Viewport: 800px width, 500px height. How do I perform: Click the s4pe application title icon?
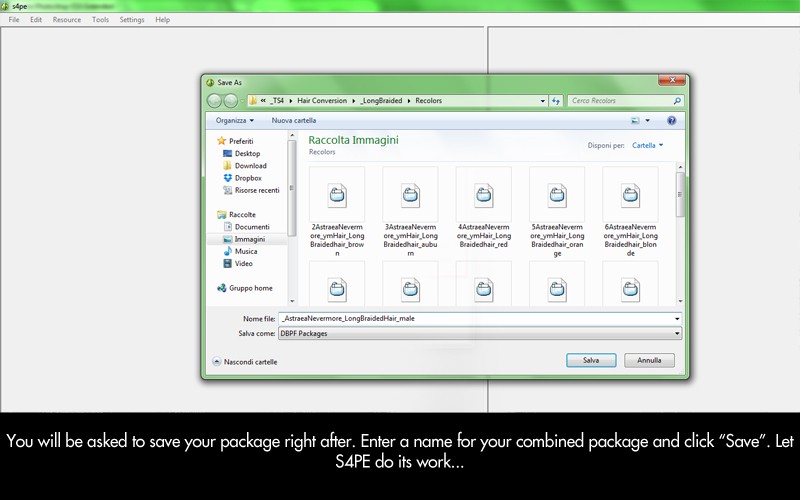coord(5,6)
